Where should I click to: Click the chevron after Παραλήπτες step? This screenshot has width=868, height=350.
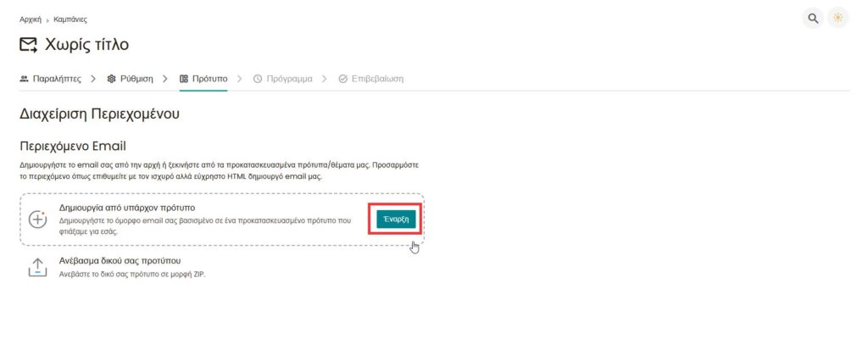click(x=93, y=79)
